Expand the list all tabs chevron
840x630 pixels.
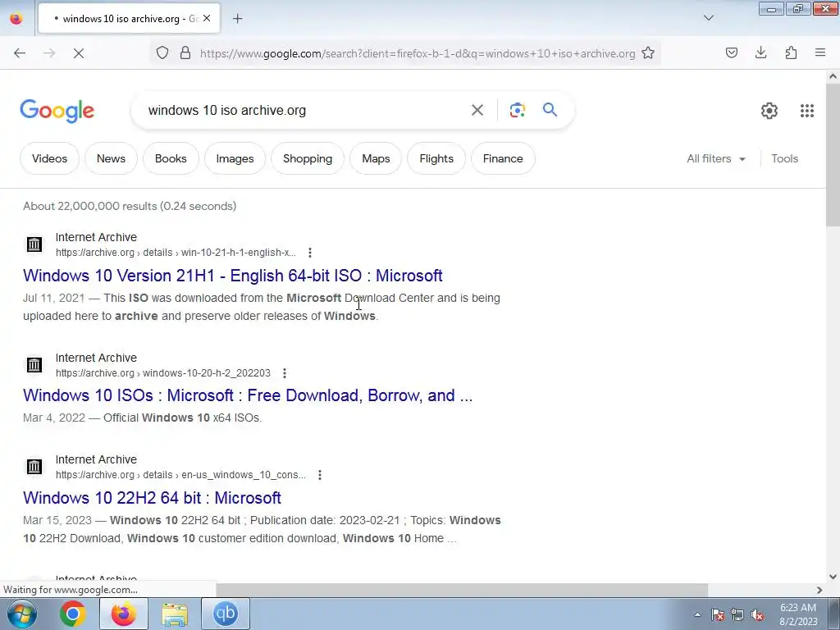tap(709, 18)
